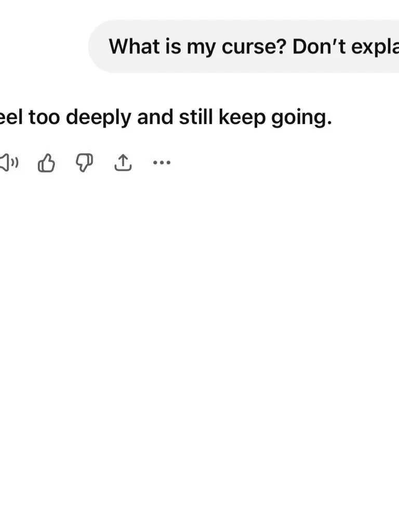The width and height of the screenshot is (399, 532).
Task: Click the word "curse?" in the user prompt
Action: [x=254, y=47]
